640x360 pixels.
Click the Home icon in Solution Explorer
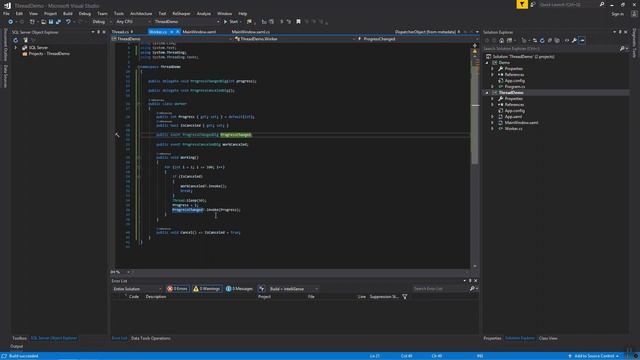pyautogui.click(x=502, y=40)
